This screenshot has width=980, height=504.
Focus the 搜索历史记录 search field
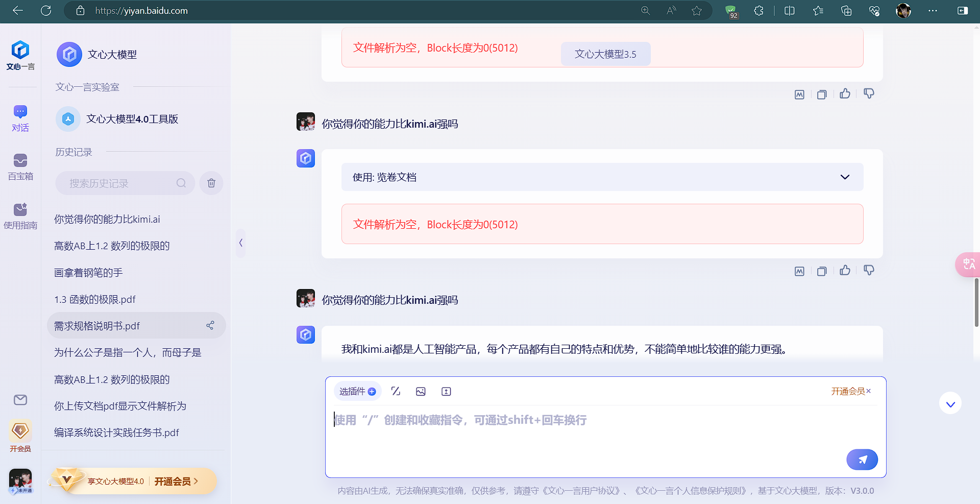point(125,183)
